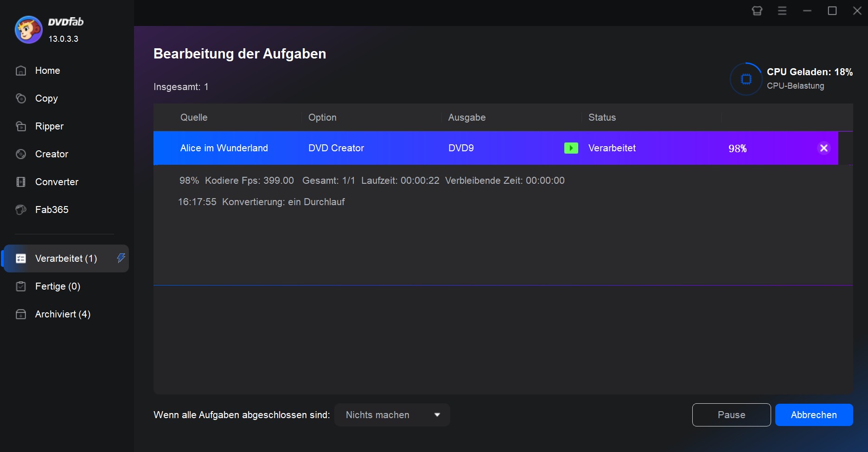The height and width of the screenshot is (452, 868).
Task: Click the Converter film icon
Action: 21,182
